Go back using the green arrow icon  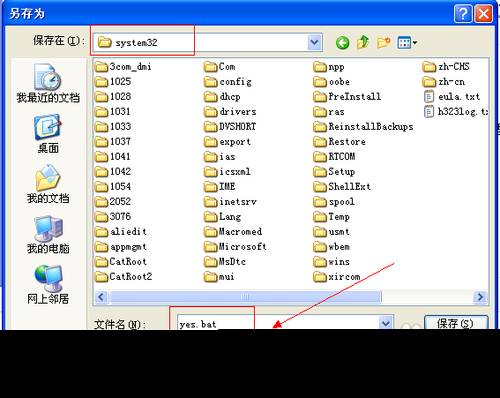coord(342,43)
